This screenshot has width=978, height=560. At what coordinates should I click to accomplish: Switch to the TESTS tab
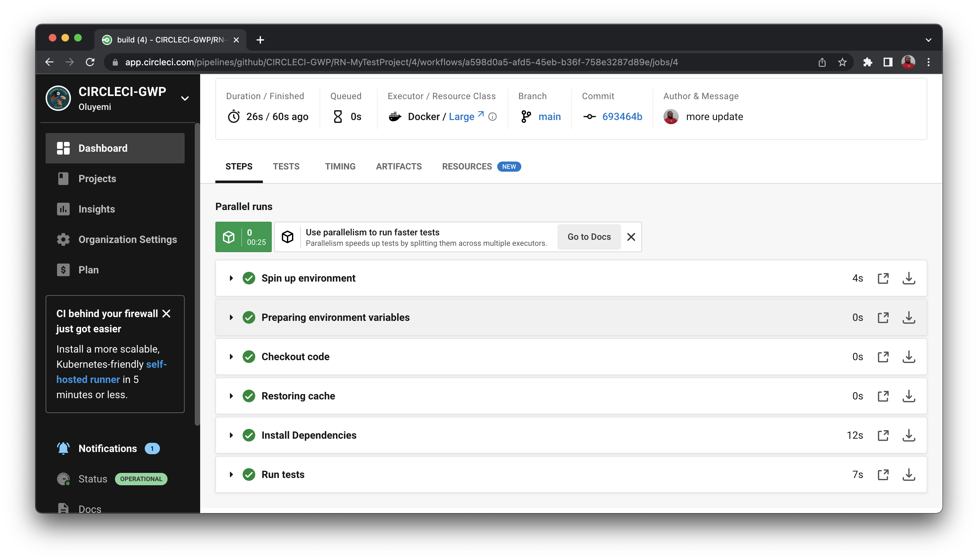286,167
